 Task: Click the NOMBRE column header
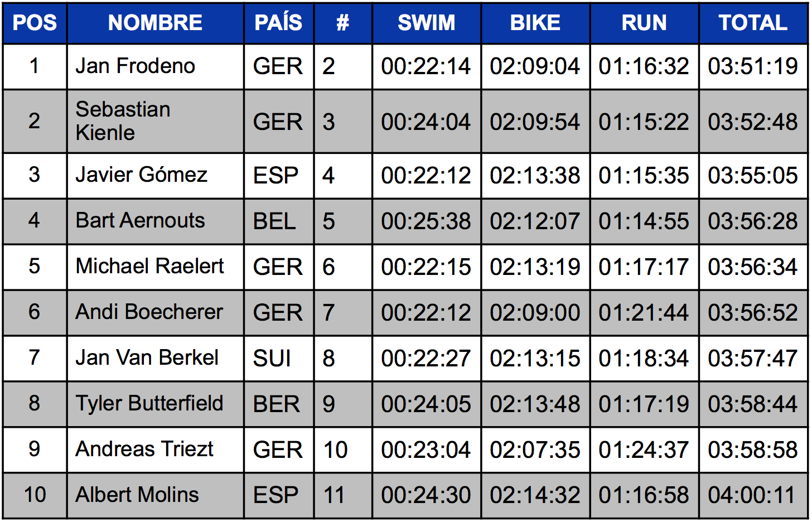pos(155,23)
